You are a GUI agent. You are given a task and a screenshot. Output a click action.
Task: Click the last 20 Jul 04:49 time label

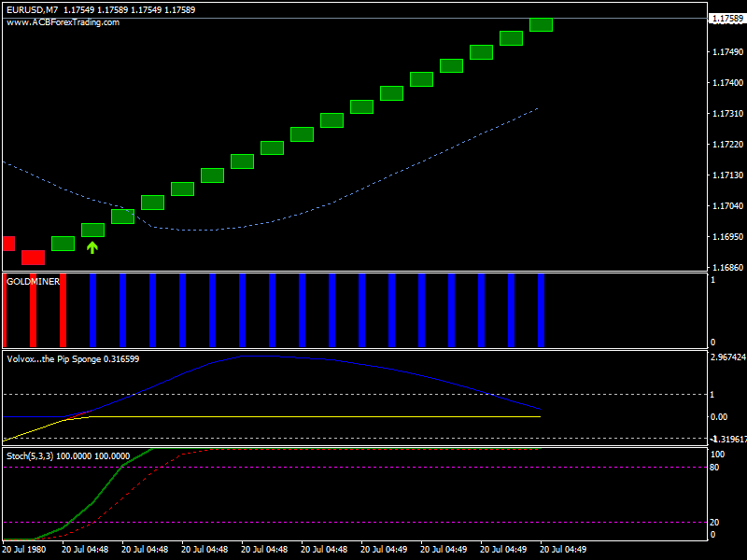pyautogui.click(x=563, y=551)
